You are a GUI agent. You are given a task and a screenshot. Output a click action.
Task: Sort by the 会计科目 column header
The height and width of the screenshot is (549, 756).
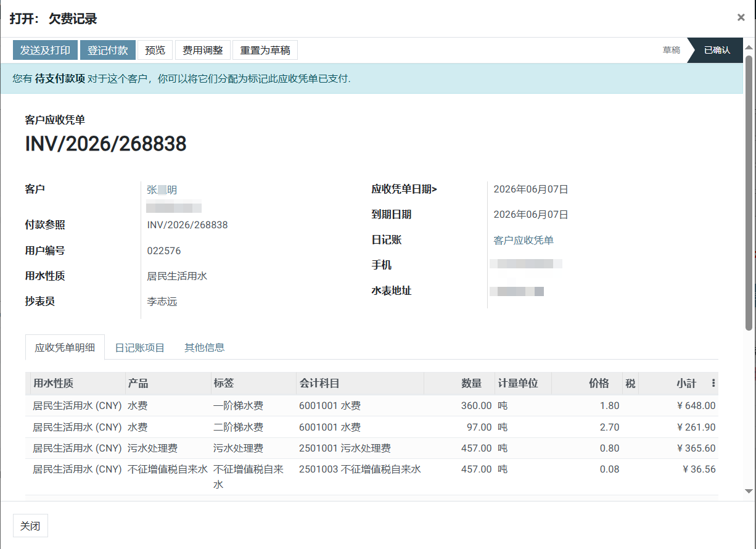pos(360,383)
